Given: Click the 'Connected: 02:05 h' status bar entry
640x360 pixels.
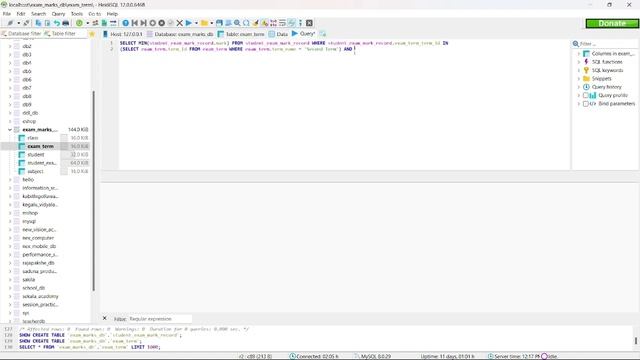Looking at the screenshot, I should (x=314, y=356).
